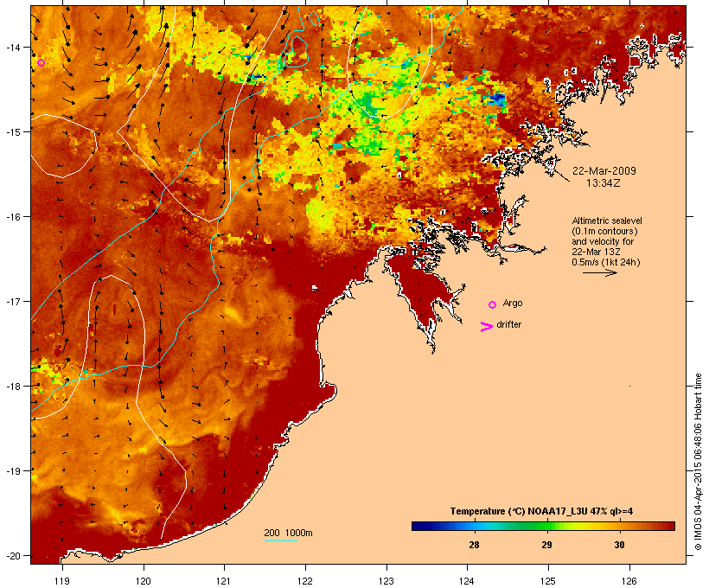Click the 'and velocity for' text line

pos(603,241)
